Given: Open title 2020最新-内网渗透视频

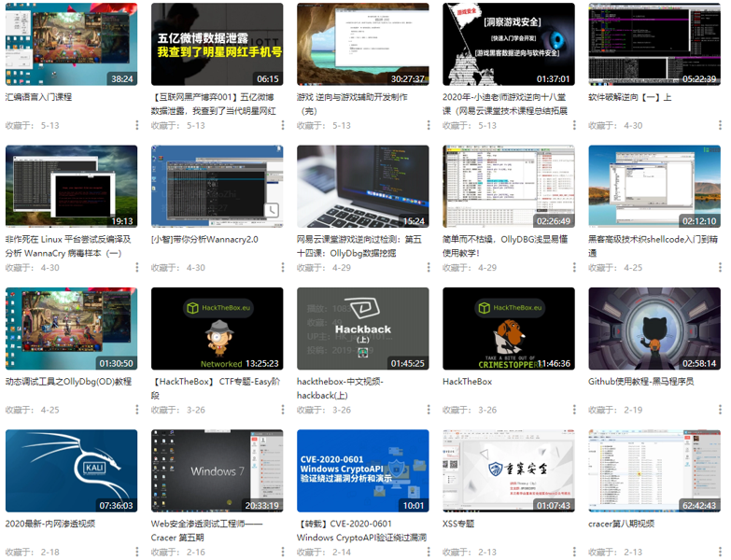Looking at the screenshot, I should (x=50, y=524).
